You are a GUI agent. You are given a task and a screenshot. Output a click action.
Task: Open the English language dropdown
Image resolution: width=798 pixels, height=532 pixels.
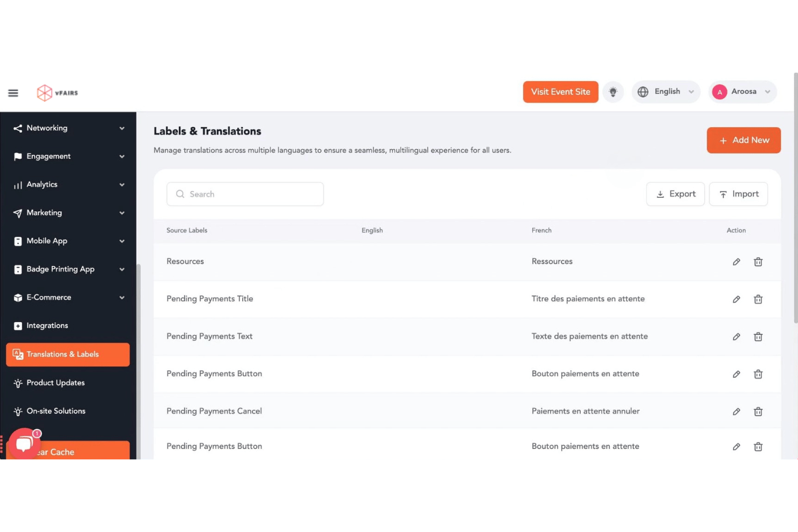click(666, 92)
